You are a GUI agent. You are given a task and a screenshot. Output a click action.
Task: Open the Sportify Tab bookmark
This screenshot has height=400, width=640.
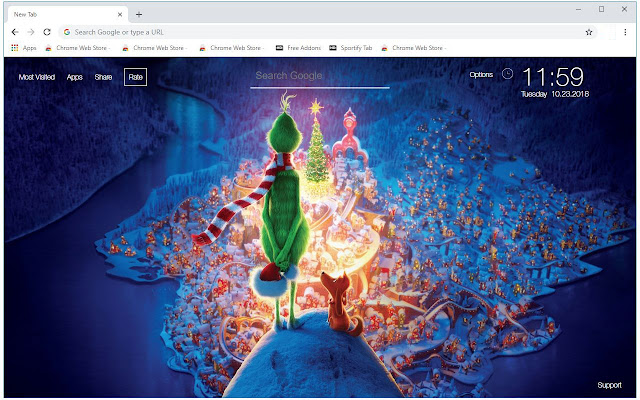pos(351,48)
